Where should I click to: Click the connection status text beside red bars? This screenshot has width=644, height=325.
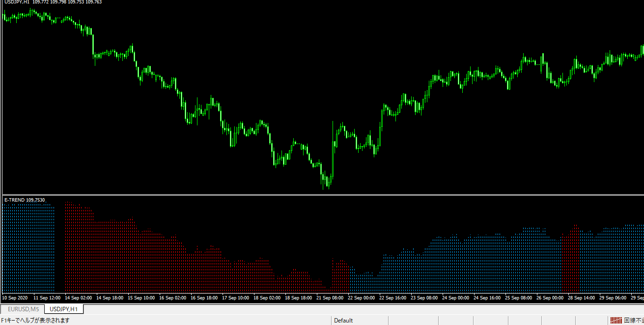(634, 321)
